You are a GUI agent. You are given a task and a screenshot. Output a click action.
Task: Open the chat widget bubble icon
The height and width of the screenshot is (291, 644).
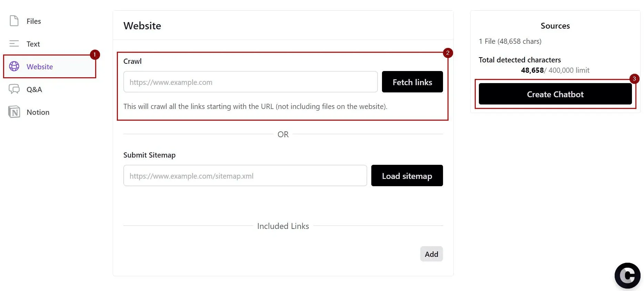627,275
